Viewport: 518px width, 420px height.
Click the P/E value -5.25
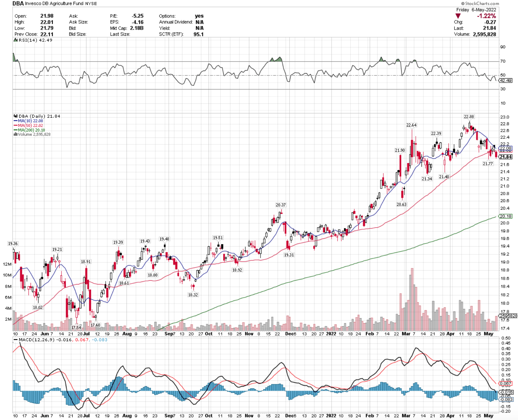pos(138,16)
